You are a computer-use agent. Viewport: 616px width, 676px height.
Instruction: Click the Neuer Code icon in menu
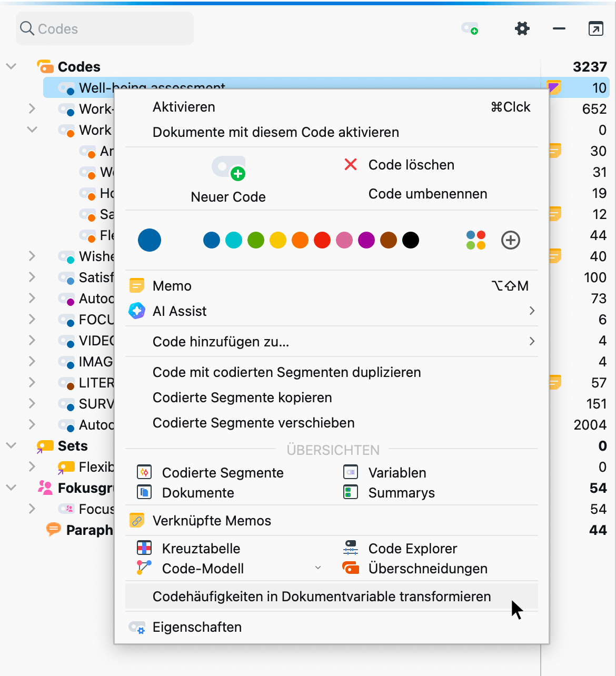coord(229,168)
